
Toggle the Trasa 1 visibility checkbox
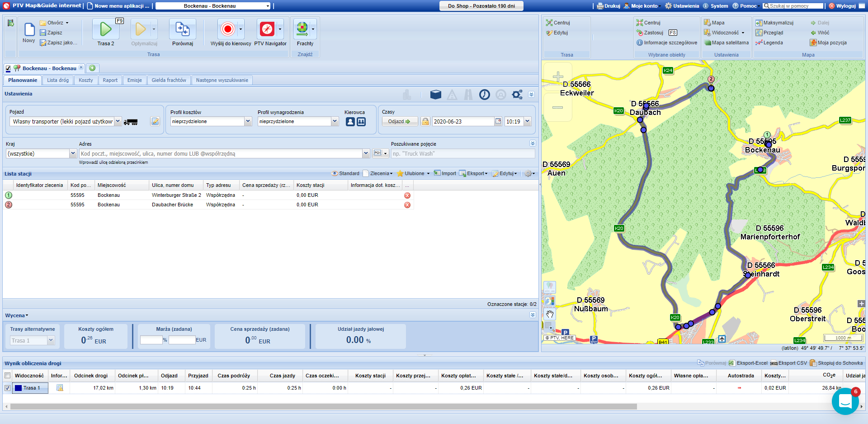point(8,388)
